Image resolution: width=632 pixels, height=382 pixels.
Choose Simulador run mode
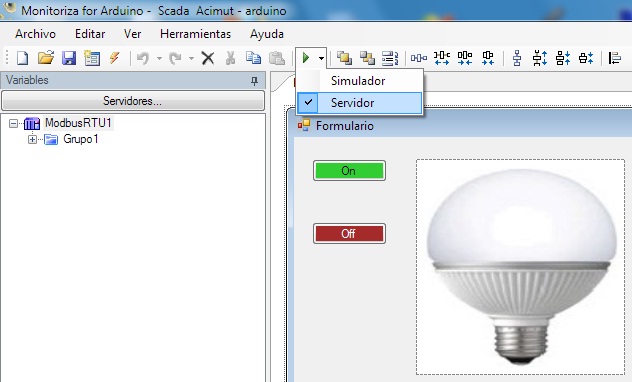360,81
